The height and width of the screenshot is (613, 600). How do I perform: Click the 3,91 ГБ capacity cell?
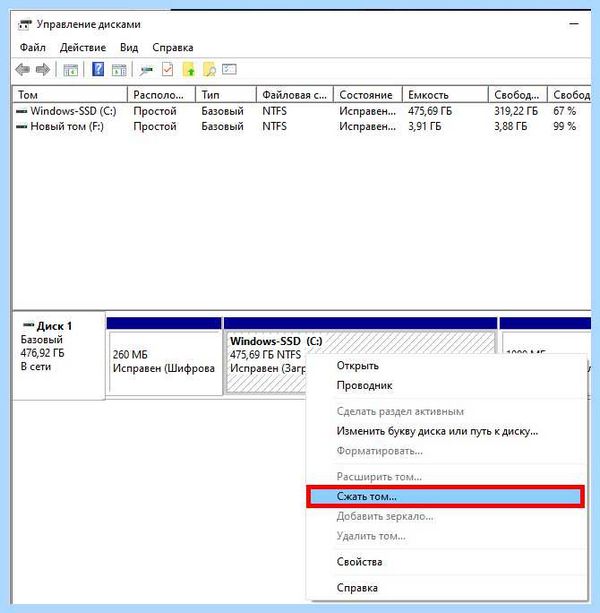click(x=424, y=126)
